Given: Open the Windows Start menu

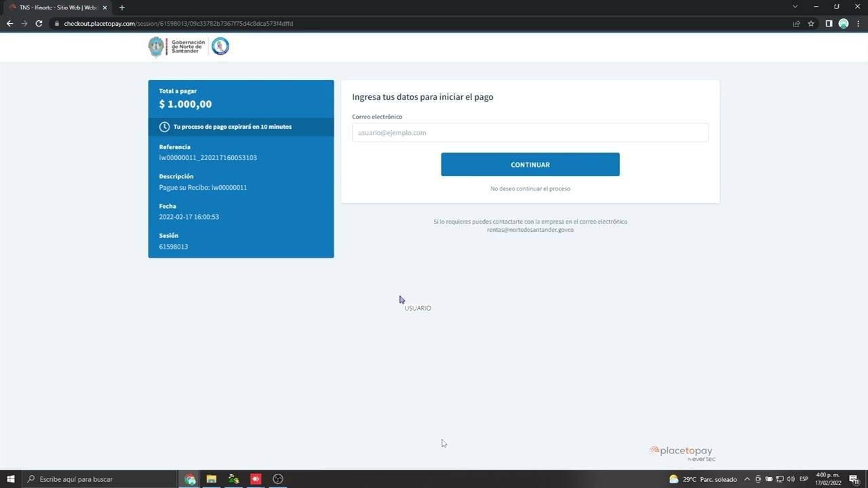Looking at the screenshot, I should pos(11,479).
